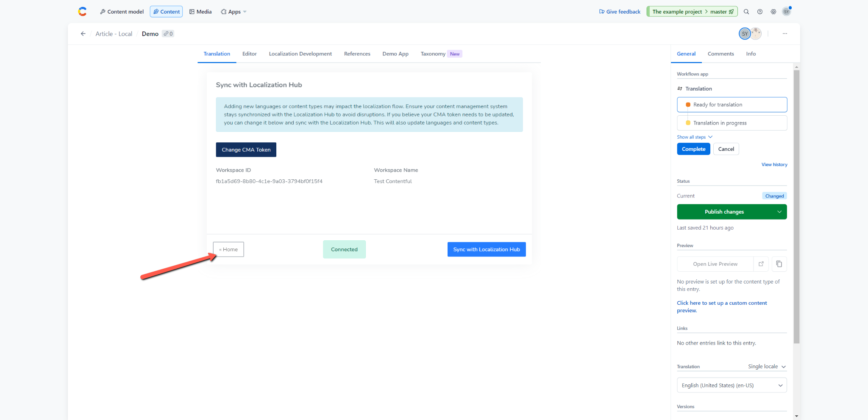This screenshot has height=420, width=868.
Task: Click the SY collaborator avatar in entry header
Action: coord(745,33)
